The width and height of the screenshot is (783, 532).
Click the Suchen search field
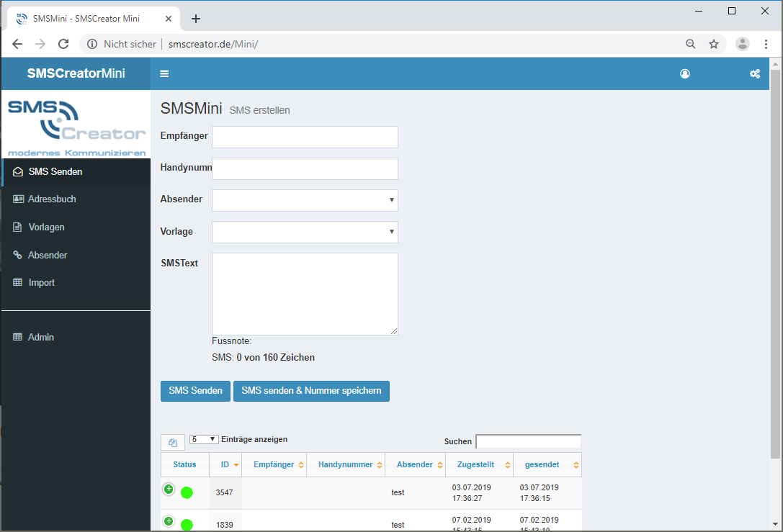coord(528,442)
